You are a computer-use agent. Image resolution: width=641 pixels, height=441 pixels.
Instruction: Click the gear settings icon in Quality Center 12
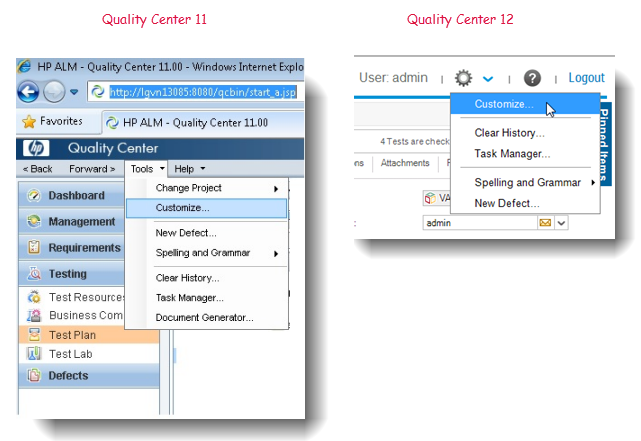click(464, 78)
